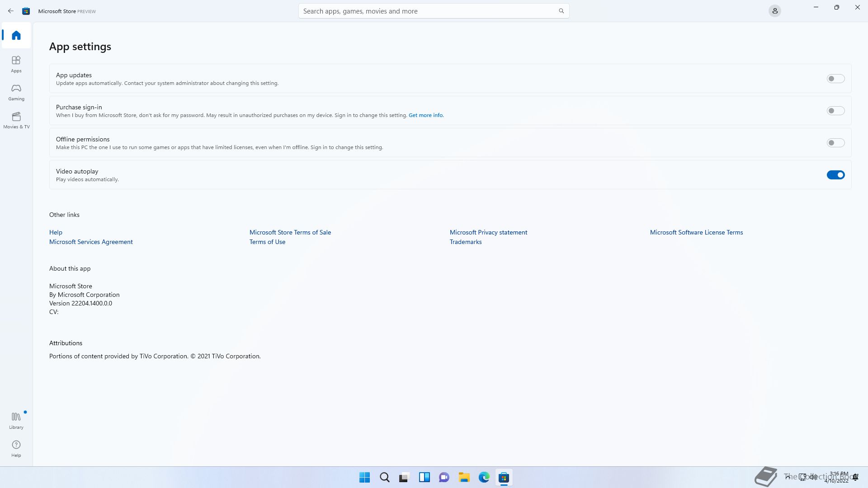The image size is (868, 488).
Task: Open Microsoft Store Terms of Sale link
Action: click(x=290, y=232)
